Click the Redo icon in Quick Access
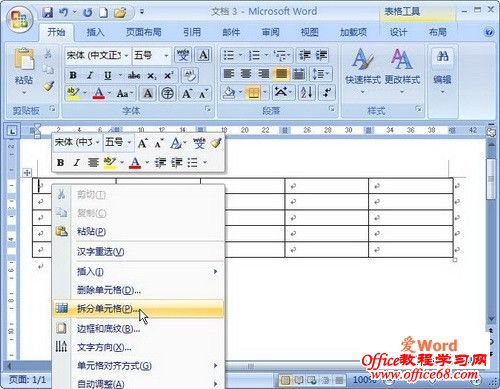The height and width of the screenshot is (389, 500). (x=87, y=13)
